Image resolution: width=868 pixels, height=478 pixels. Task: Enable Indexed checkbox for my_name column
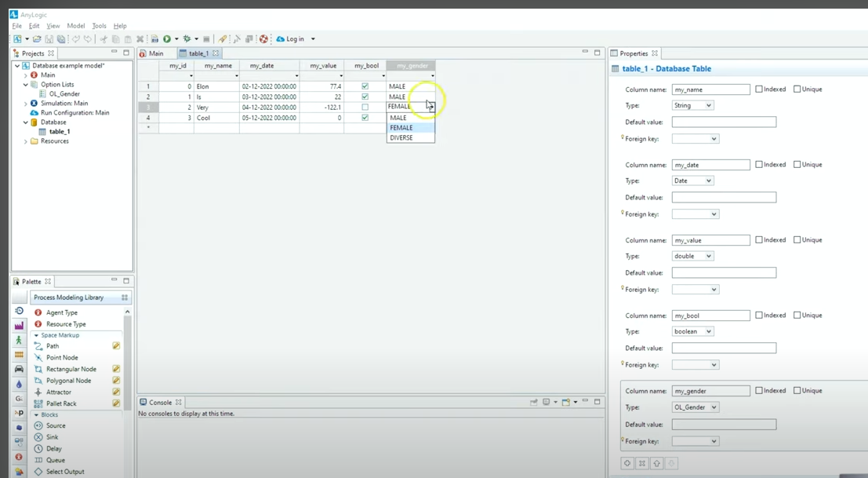pos(759,89)
